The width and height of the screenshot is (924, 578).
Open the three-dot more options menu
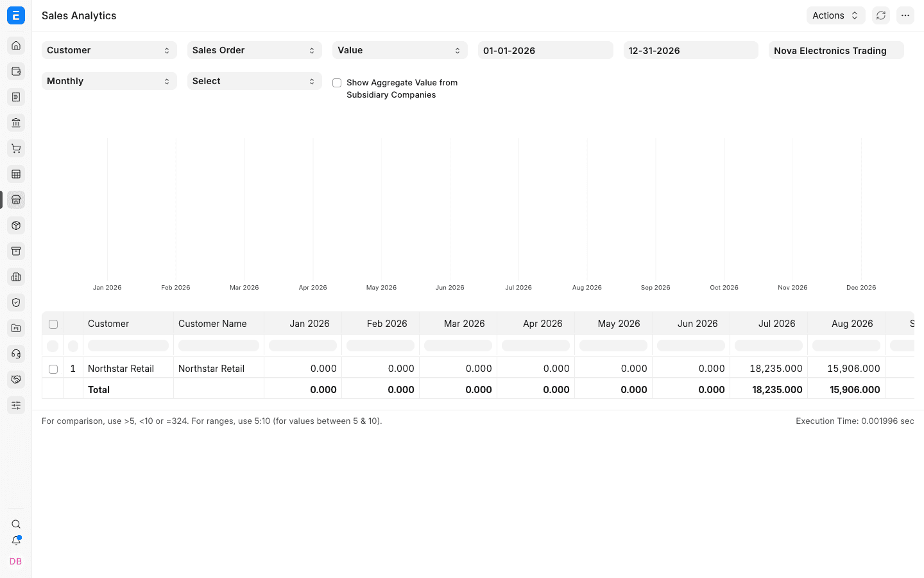pyautogui.click(x=905, y=15)
